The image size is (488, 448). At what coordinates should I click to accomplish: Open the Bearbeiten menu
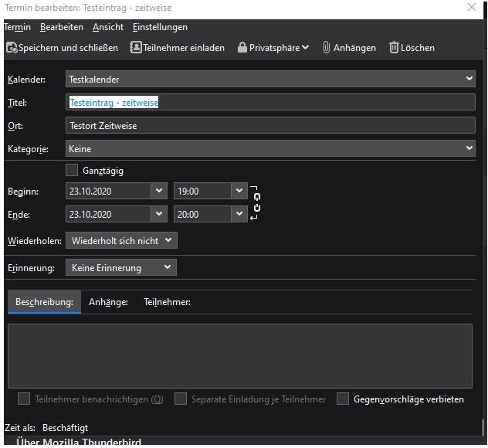pyautogui.click(x=62, y=27)
